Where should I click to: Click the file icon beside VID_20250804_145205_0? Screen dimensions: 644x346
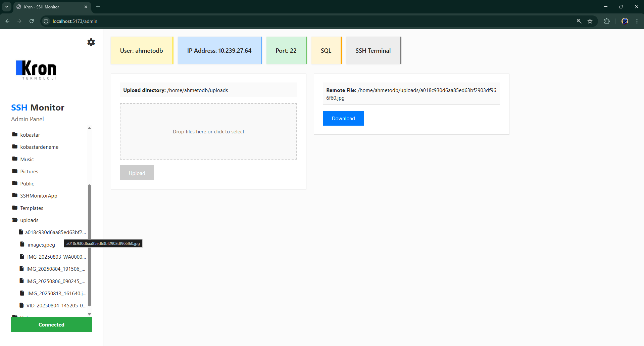point(21,305)
